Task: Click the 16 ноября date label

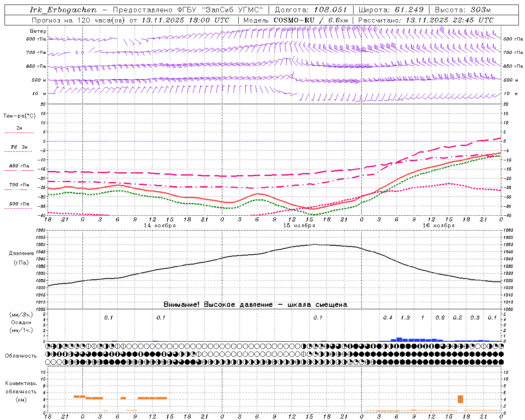Action: [438, 226]
